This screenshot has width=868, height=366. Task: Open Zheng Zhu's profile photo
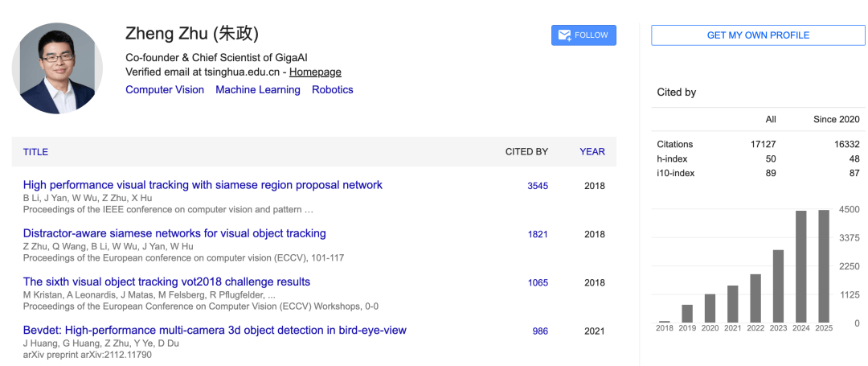(57, 68)
